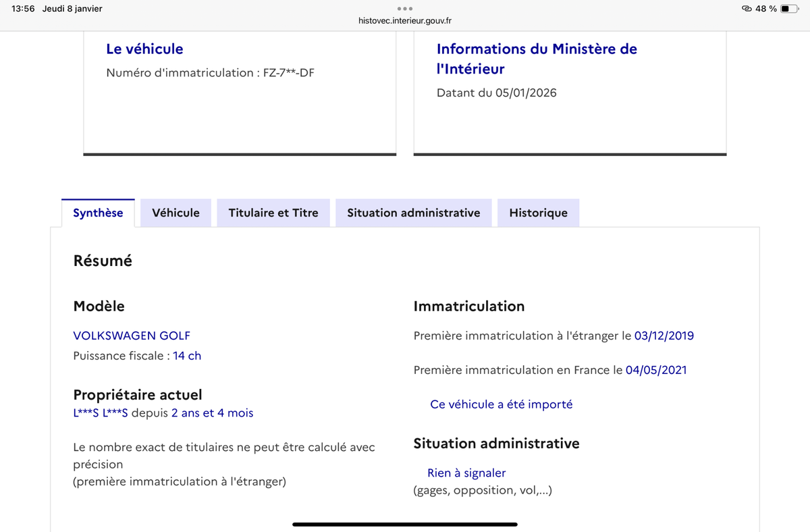
Task: Click the VOLKSWAGEN GOLF model text
Action: click(132, 336)
